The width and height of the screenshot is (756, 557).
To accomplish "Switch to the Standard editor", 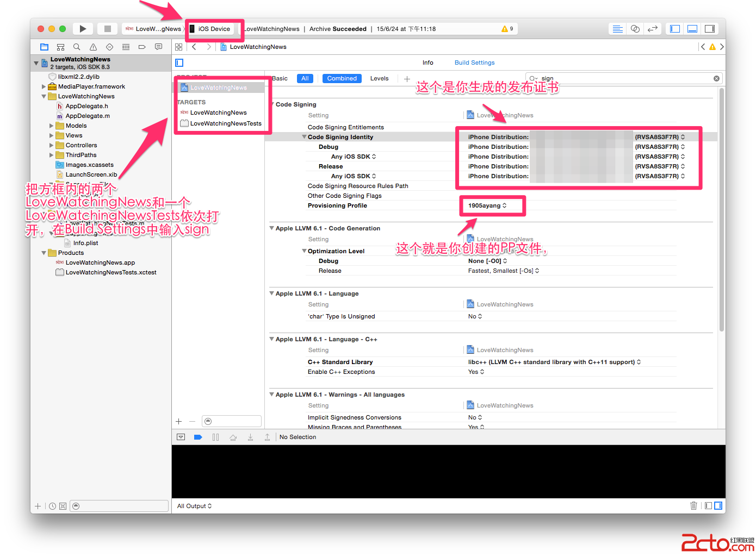I will 618,29.
